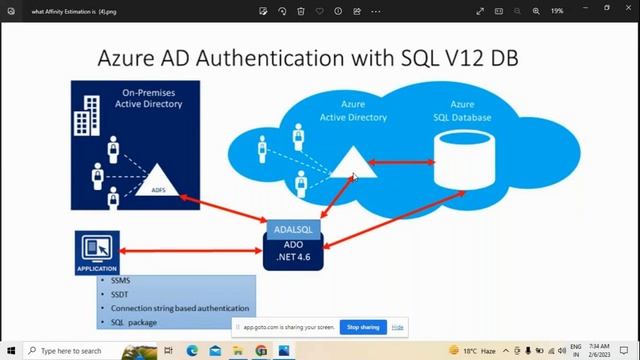
Task: Open the 18°C Haze weather widget
Action: pyautogui.click(x=472, y=351)
